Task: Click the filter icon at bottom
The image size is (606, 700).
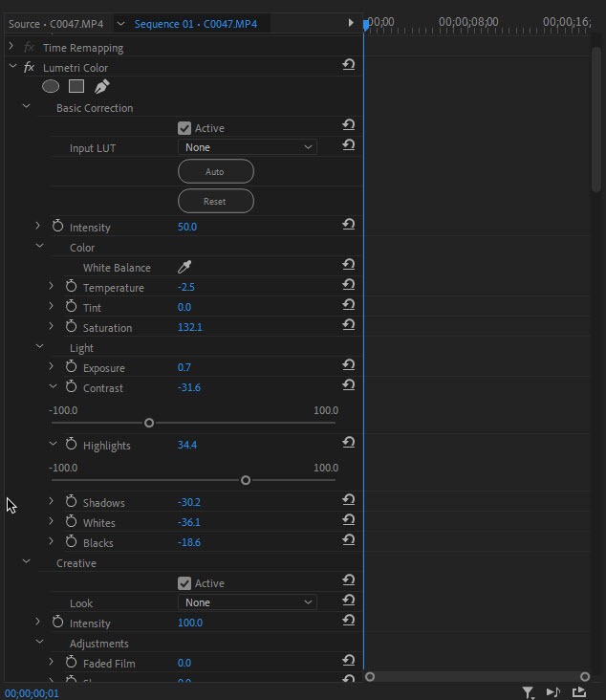Action: click(528, 692)
